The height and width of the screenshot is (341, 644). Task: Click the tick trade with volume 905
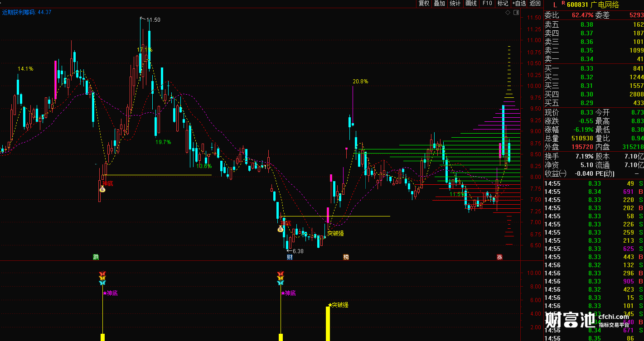point(594,281)
